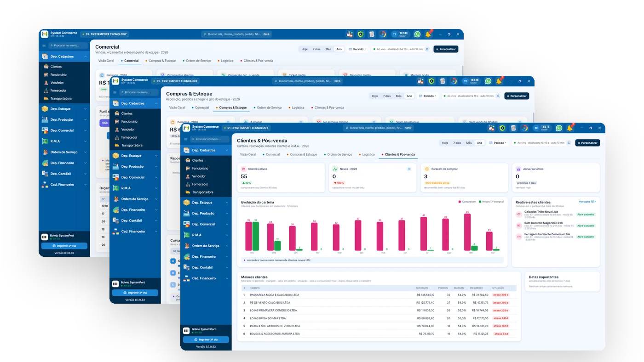
Task: Select 'Ano' period in Compras & Estoque window
Action: [409, 96]
